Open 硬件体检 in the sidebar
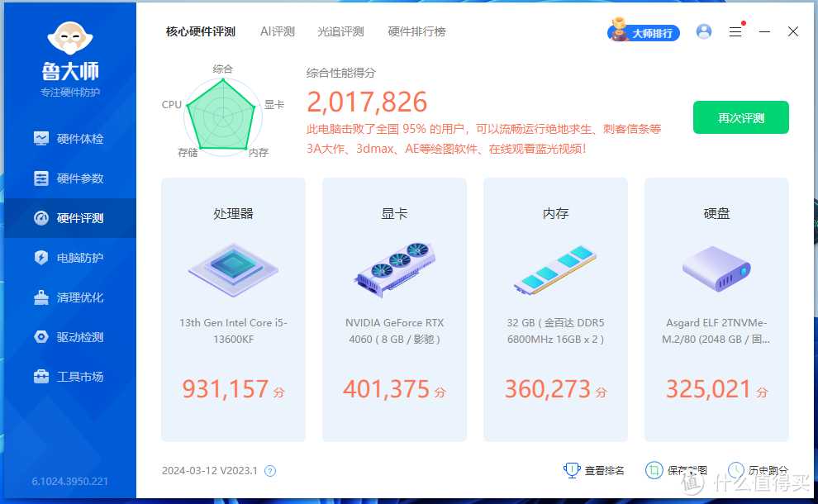Screen dimensions: 818x504 pyautogui.click(x=70, y=139)
